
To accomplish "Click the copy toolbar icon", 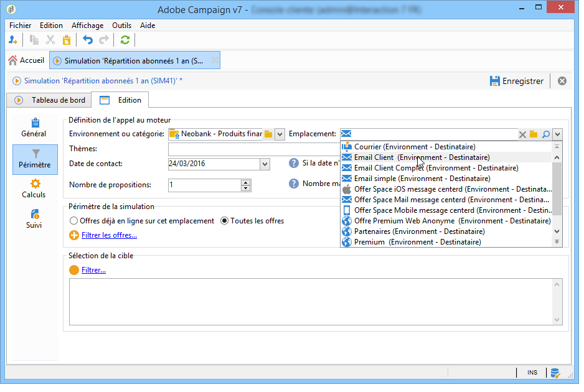I will [34, 40].
